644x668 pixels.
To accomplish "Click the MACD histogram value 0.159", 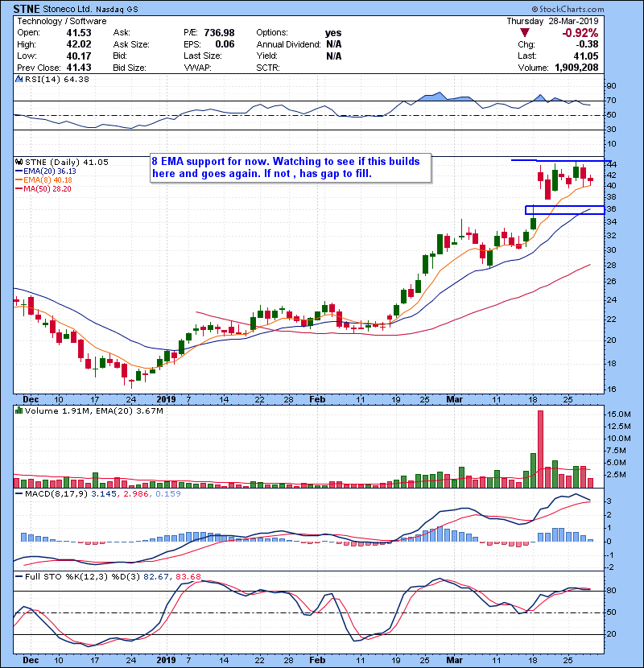I will 168,494.
